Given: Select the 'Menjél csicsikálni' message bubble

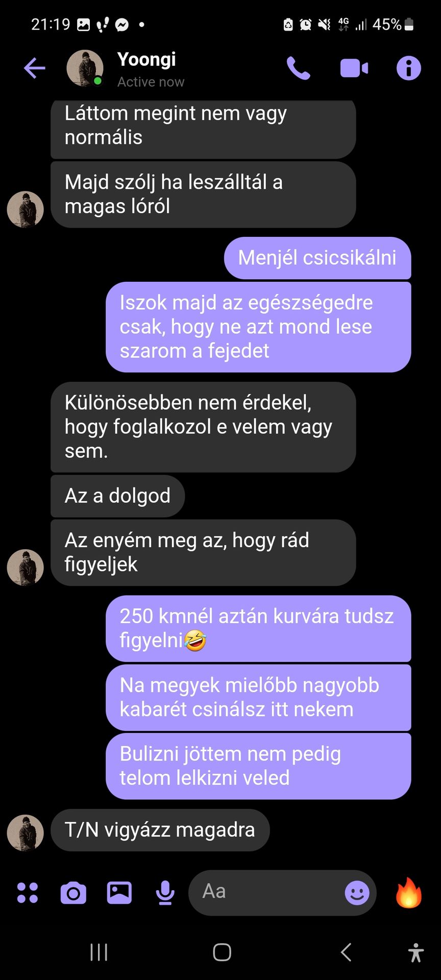Looking at the screenshot, I should [x=317, y=258].
